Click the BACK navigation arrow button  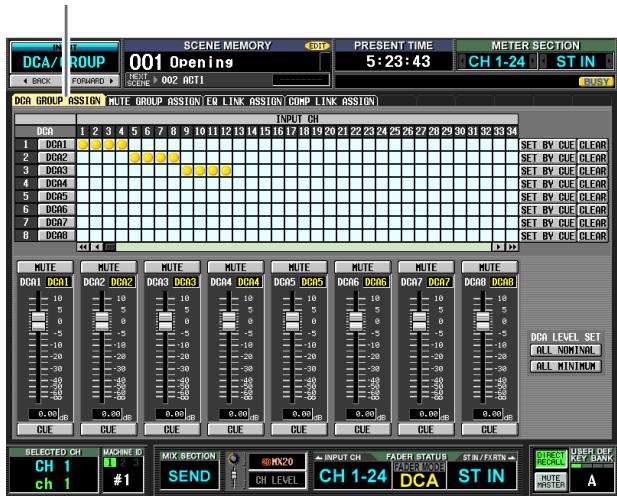(x=37, y=81)
